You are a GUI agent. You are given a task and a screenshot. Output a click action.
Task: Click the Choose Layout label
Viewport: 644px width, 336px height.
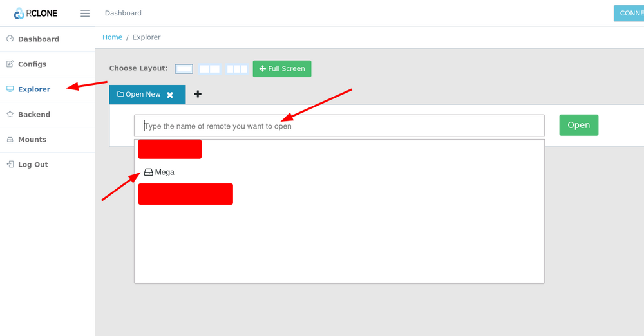click(138, 68)
